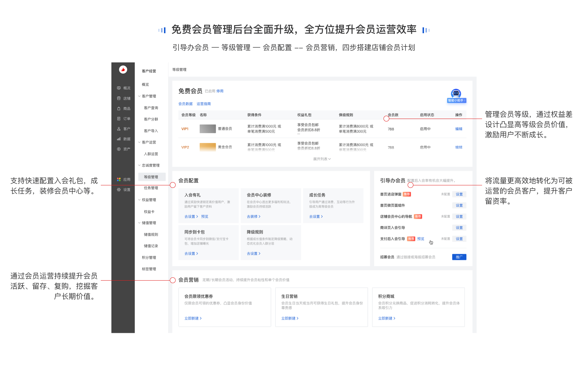Click 去装修 under 会员中心装修
Image resolution: width=588 pixels, height=370 pixels.
[x=254, y=217]
